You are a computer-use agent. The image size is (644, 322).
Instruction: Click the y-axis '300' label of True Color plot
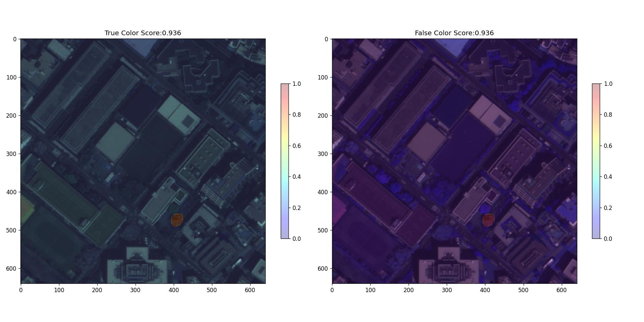11,154
